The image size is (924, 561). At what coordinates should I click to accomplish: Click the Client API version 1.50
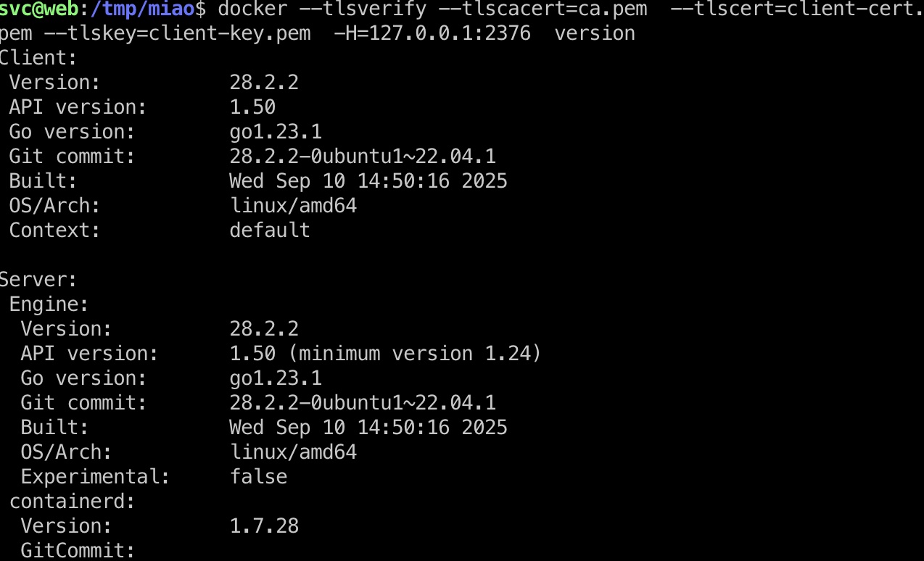point(252,108)
